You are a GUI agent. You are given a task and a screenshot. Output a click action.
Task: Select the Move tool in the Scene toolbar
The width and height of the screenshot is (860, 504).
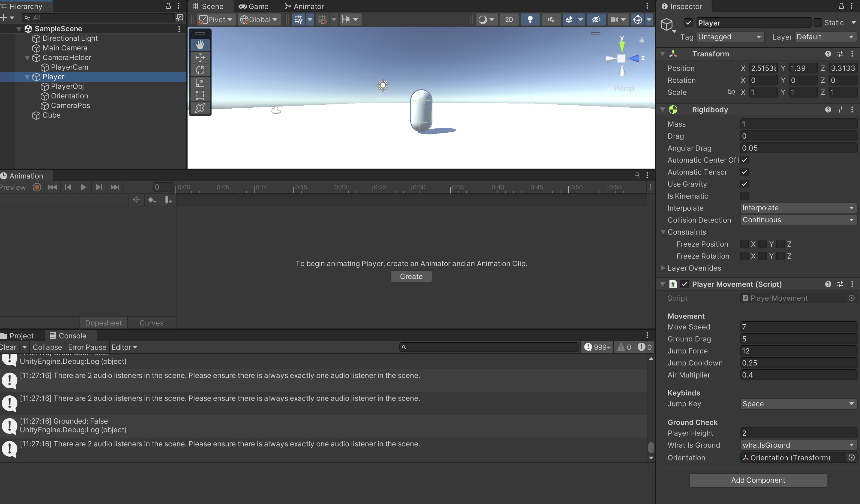[200, 57]
